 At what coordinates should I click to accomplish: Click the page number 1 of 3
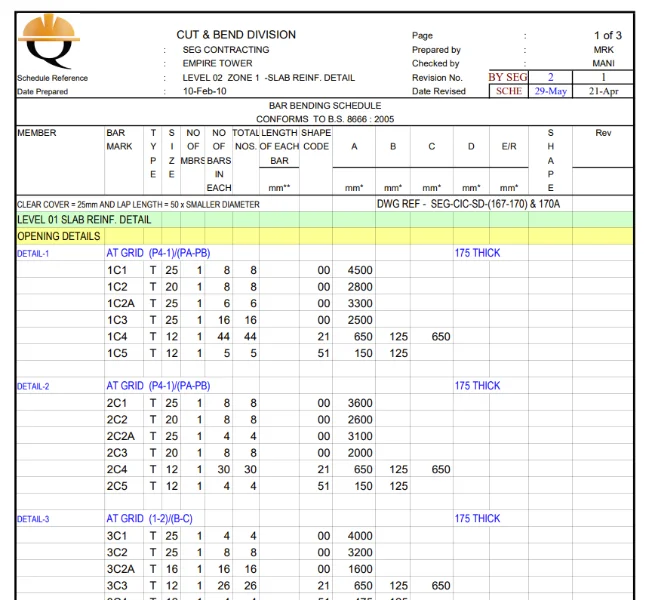(x=608, y=35)
